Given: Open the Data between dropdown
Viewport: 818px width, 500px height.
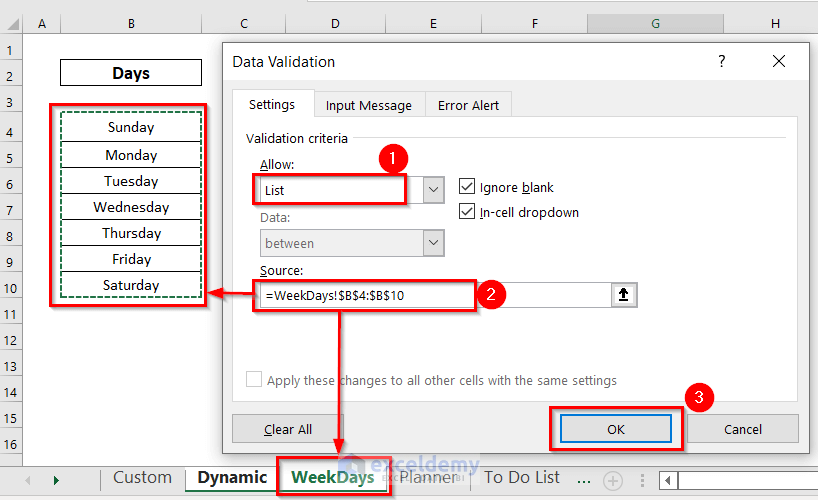Looking at the screenshot, I should click(434, 243).
